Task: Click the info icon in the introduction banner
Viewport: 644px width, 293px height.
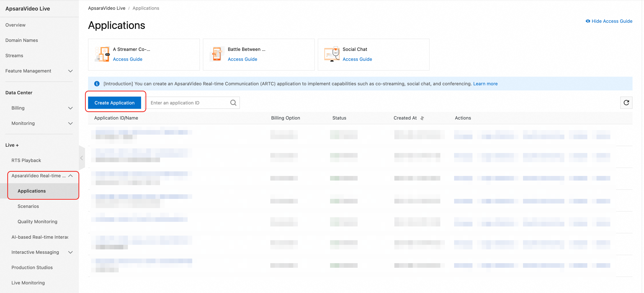Action: pos(97,84)
